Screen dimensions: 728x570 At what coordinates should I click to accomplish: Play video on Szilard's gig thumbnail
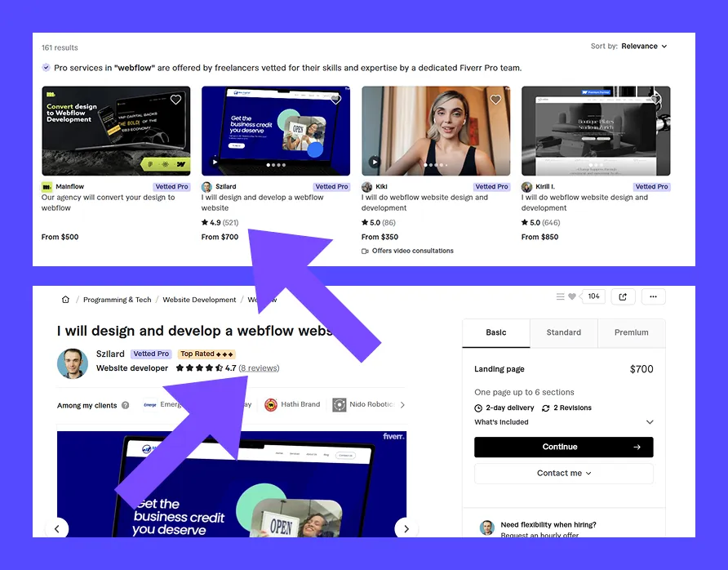coord(215,163)
